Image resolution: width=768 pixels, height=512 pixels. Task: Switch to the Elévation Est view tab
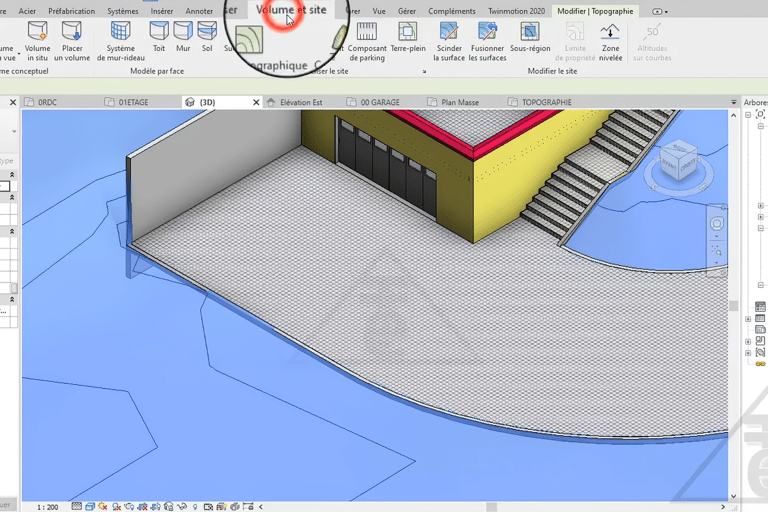[301, 102]
